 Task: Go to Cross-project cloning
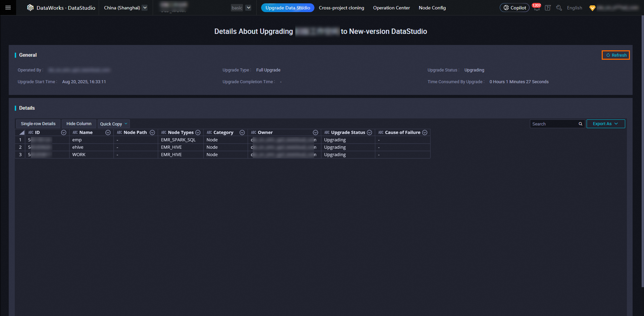(341, 8)
